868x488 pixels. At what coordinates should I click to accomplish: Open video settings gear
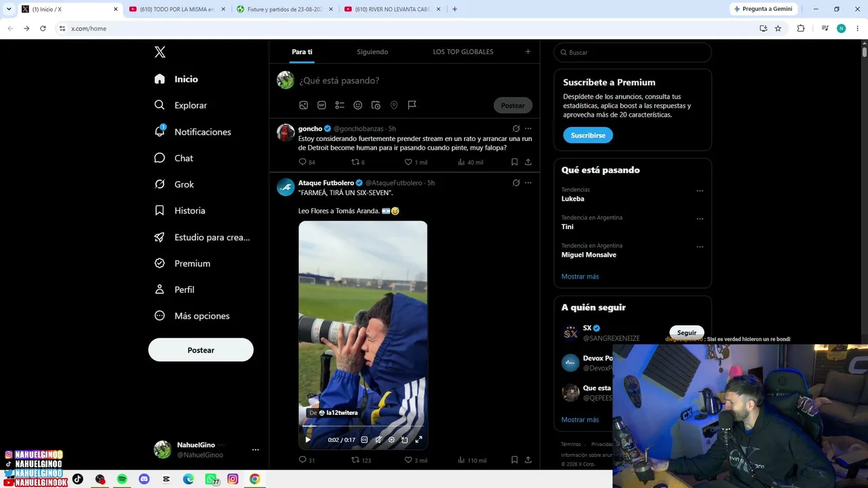[391, 440]
